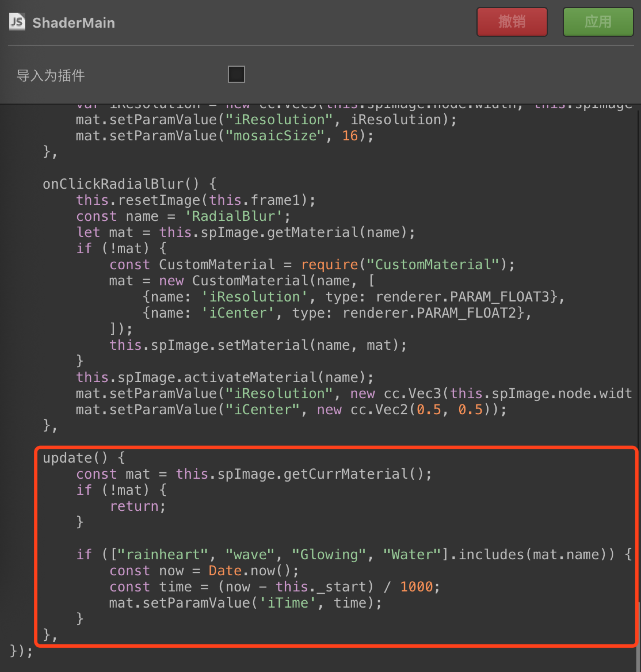Image resolution: width=641 pixels, height=672 pixels.
Task: Click the "rainheart" string in the array
Action: coord(163,554)
